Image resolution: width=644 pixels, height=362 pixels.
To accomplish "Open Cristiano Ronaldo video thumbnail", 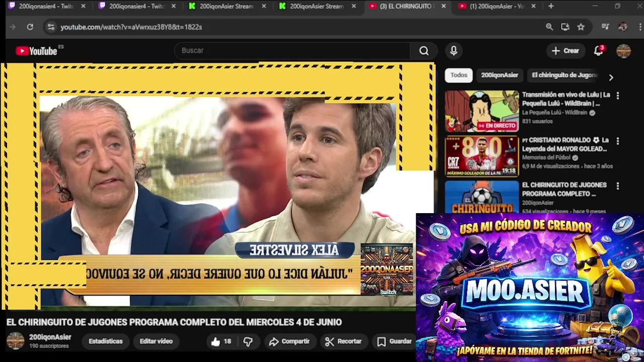I will tap(481, 156).
